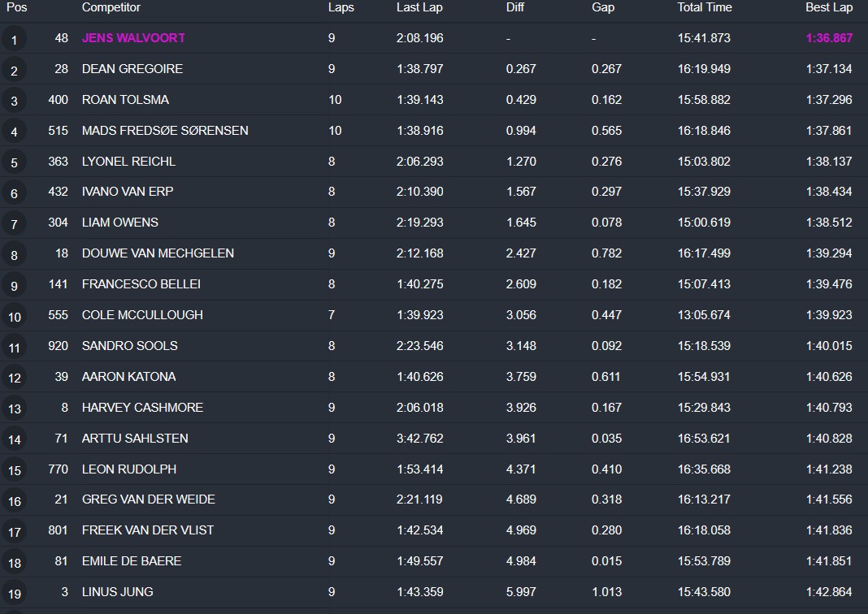Click the position 5 circle badge

[x=14, y=162]
